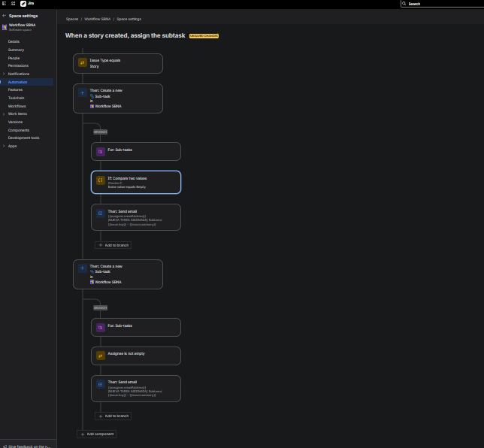The image size is (484, 448).
Task: Click the Assignee is not empty condition icon
Action: tap(100, 356)
